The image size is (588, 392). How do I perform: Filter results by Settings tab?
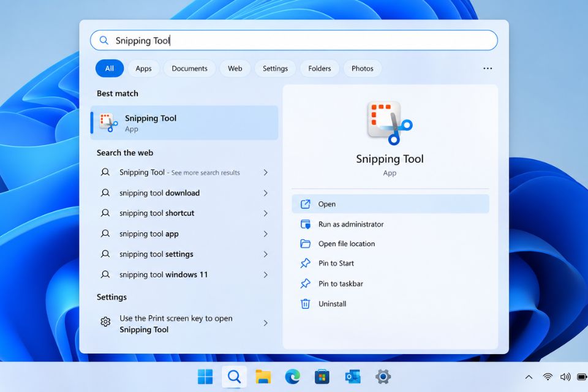click(x=275, y=68)
